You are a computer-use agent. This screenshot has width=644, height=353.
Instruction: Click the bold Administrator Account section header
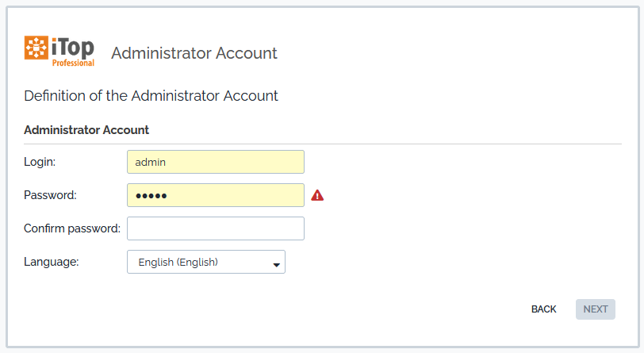[x=86, y=130]
